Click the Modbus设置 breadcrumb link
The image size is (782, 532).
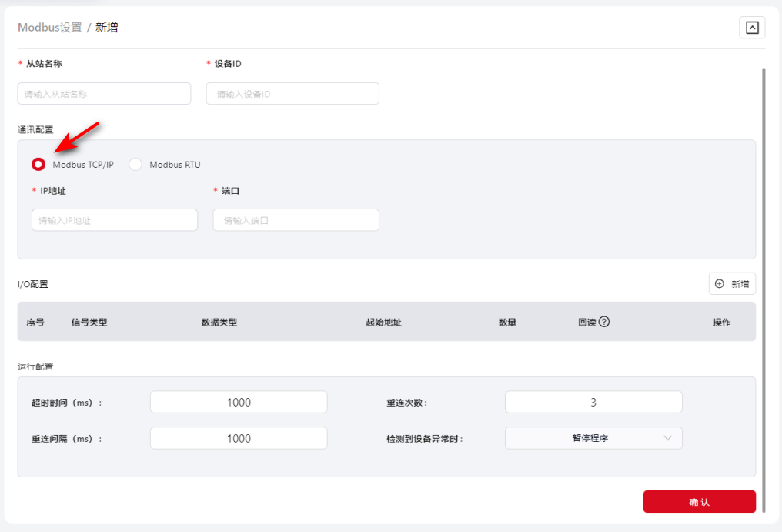(x=49, y=28)
